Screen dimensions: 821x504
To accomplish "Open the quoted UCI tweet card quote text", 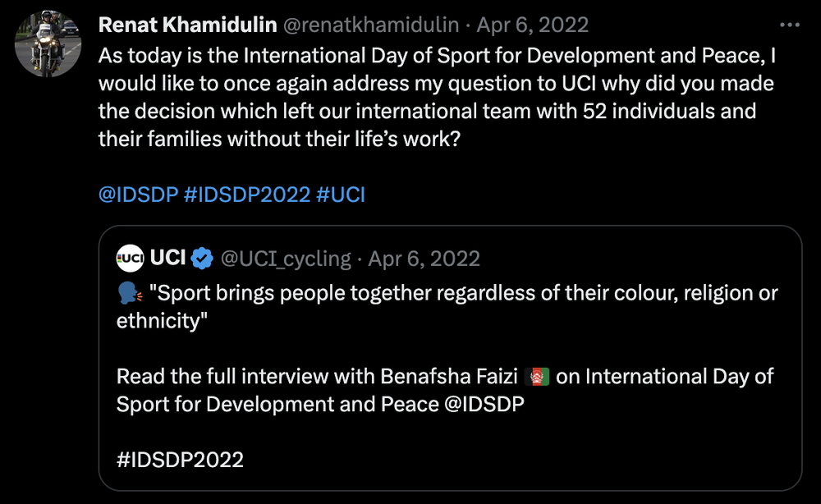I will pos(447,307).
